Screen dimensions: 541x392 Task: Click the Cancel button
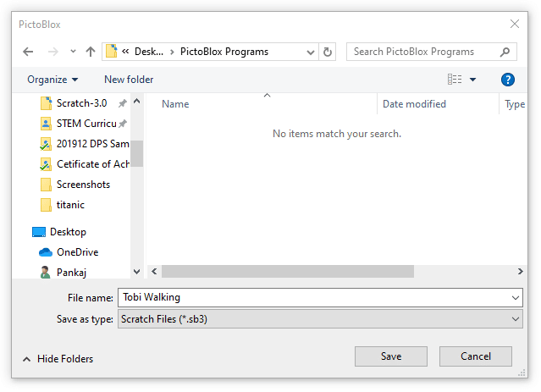tap(476, 356)
